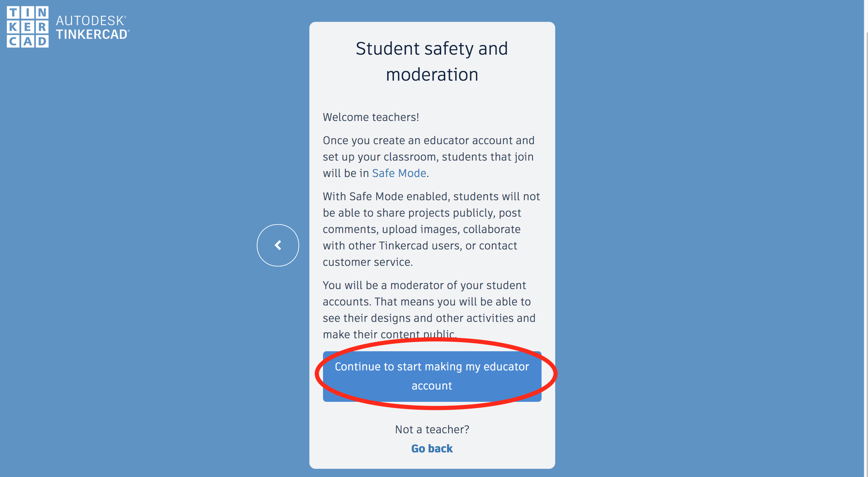Click the "E" tile in the Tinkercad logo
Viewport: 868px width, 477px height.
27,27
